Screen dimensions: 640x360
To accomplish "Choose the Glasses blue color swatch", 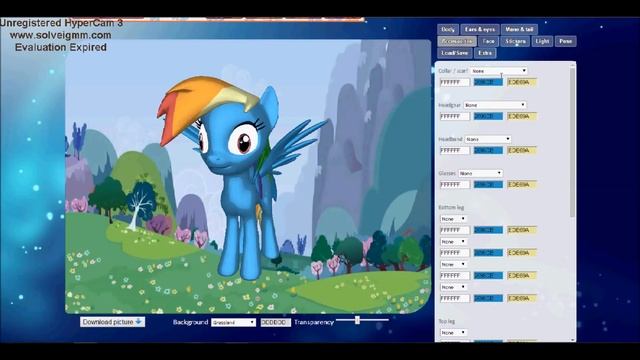I will (x=488, y=185).
